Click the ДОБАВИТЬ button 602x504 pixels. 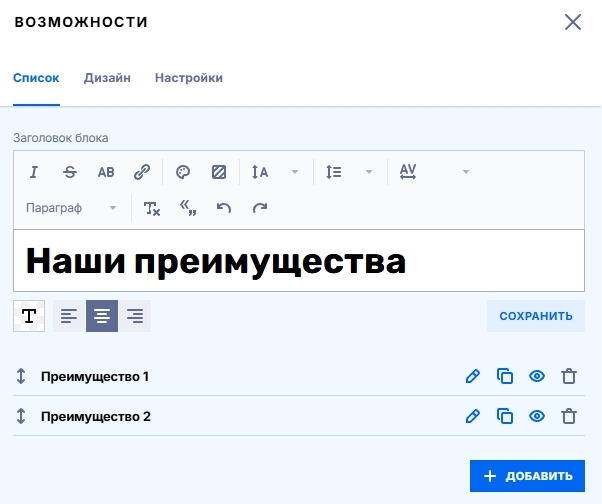tap(528, 476)
